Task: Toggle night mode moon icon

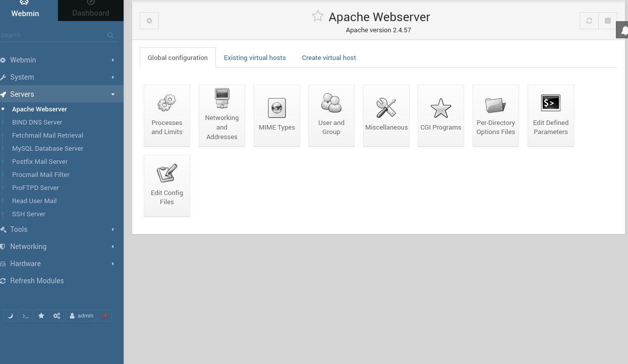Action: point(10,316)
